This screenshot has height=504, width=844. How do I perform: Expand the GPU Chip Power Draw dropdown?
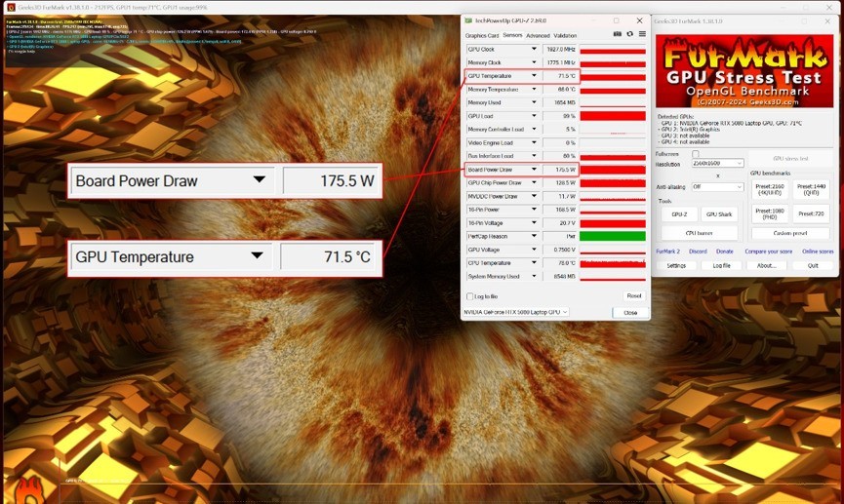tap(534, 183)
